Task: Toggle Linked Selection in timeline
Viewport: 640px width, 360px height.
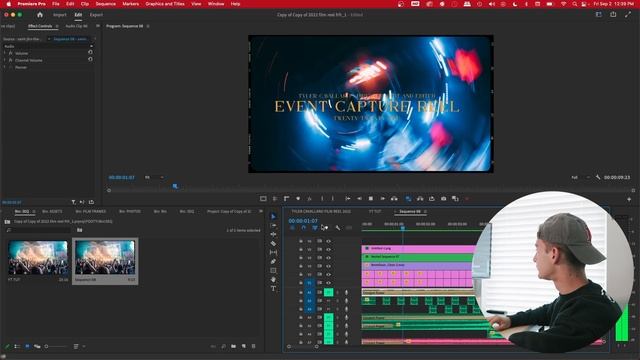Action: 315,228
